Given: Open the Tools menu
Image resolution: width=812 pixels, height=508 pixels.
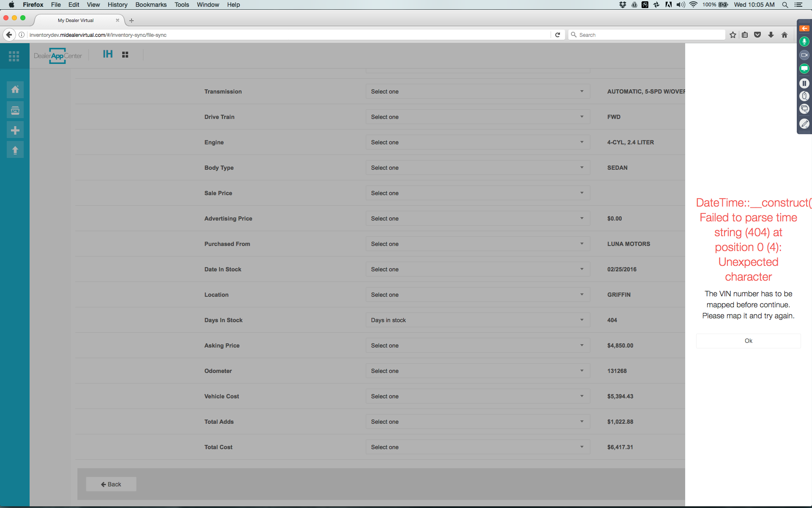Looking at the screenshot, I should pyautogui.click(x=182, y=5).
